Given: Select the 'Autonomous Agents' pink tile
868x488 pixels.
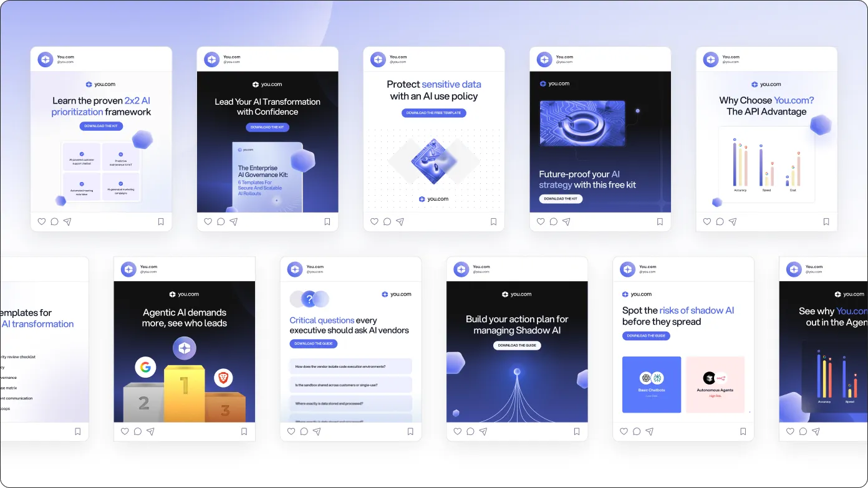Looking at the screenshot, I should coord(715,385).
